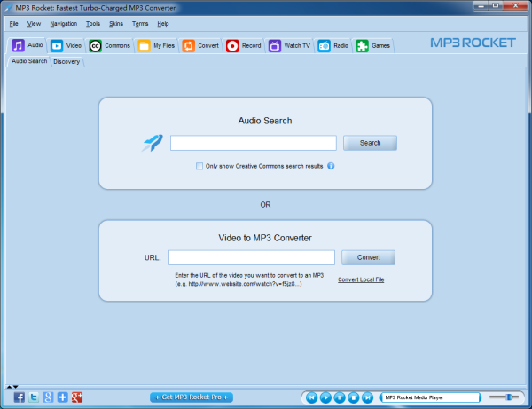Open the Video tab
Viewport: 532px width, 409px height.
click(x=66, y=46)
